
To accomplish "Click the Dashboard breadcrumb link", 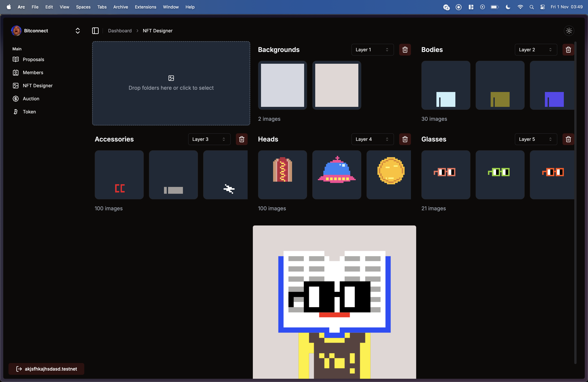I will tap(120, 31).
